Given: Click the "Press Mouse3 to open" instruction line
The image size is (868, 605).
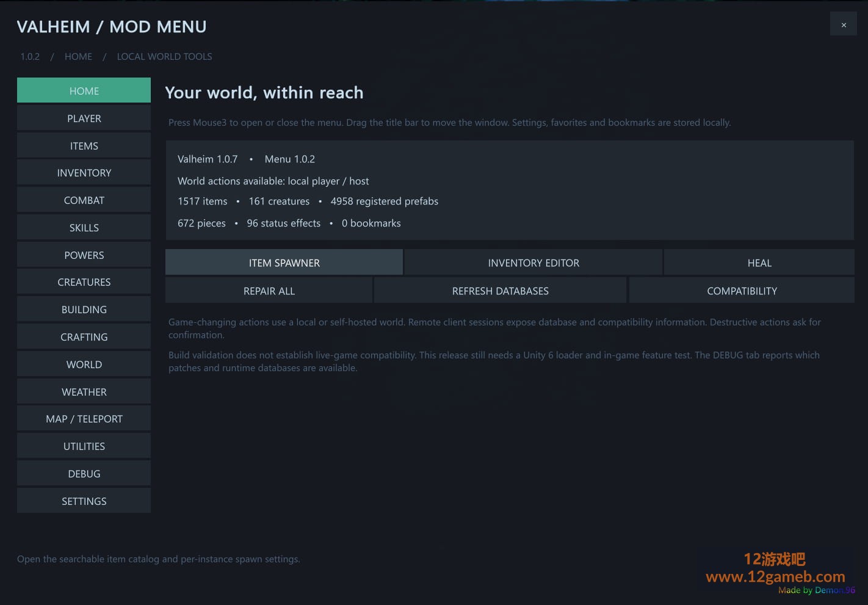Looking at the screenshot, I should coord(449,123).
